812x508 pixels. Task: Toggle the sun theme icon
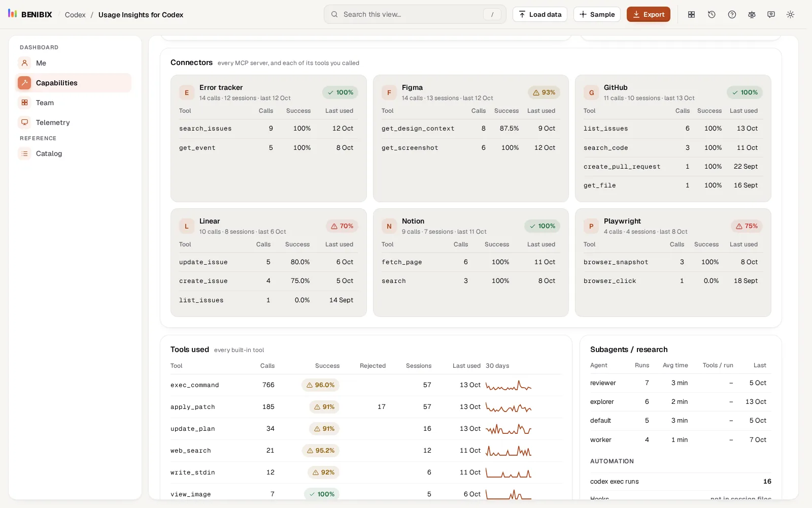tap(790, 15)
